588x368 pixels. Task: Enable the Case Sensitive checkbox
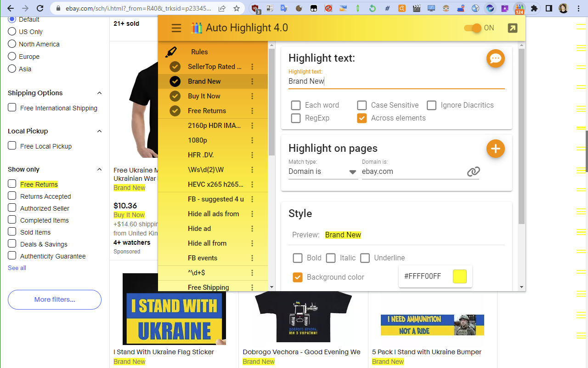click(x=362, y=105)
